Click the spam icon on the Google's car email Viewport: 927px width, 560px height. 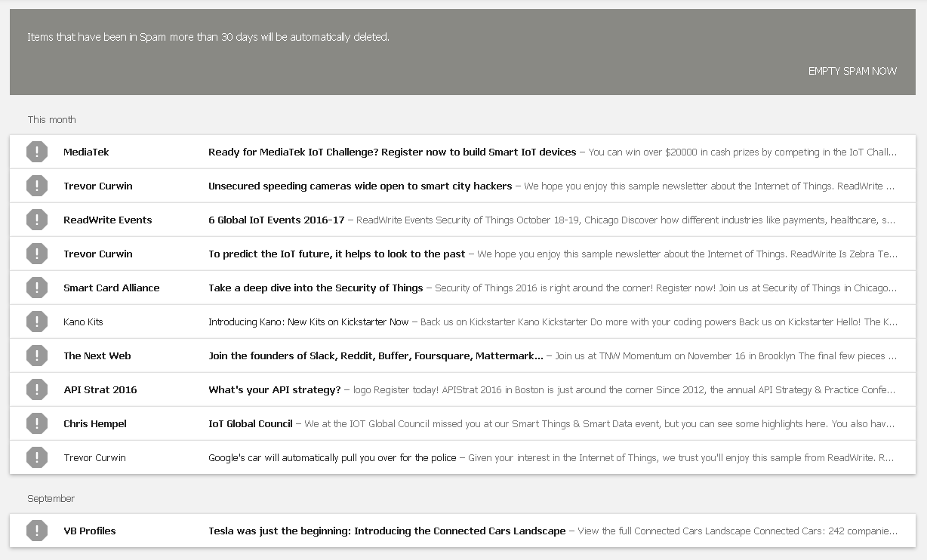tap(36, 457)
